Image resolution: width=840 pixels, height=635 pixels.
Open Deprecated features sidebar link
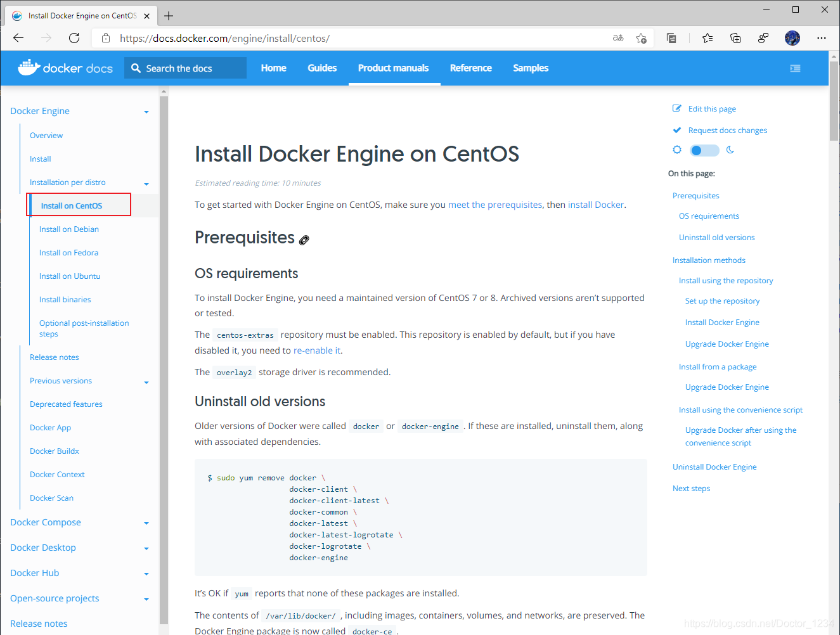tap(66, 404)
